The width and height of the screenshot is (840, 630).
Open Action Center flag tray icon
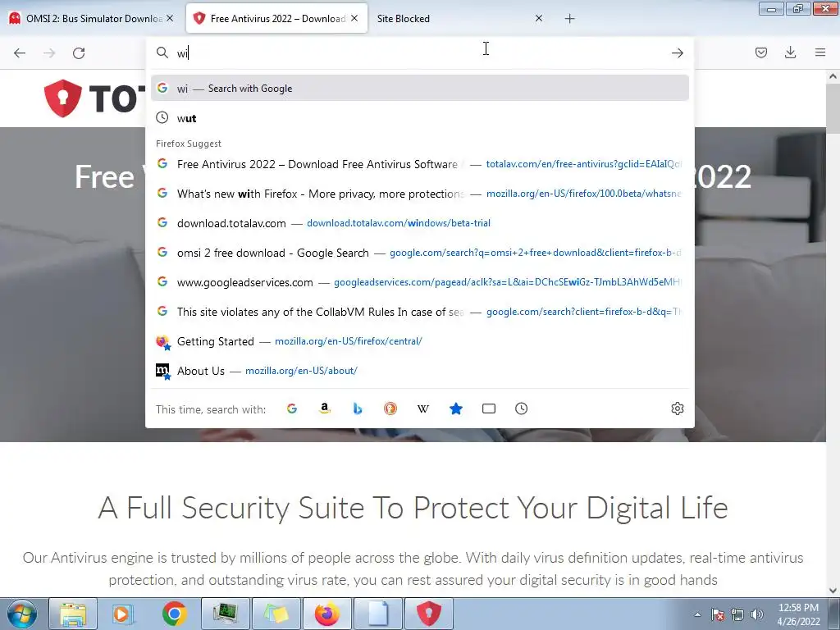(x=718, y=614)
